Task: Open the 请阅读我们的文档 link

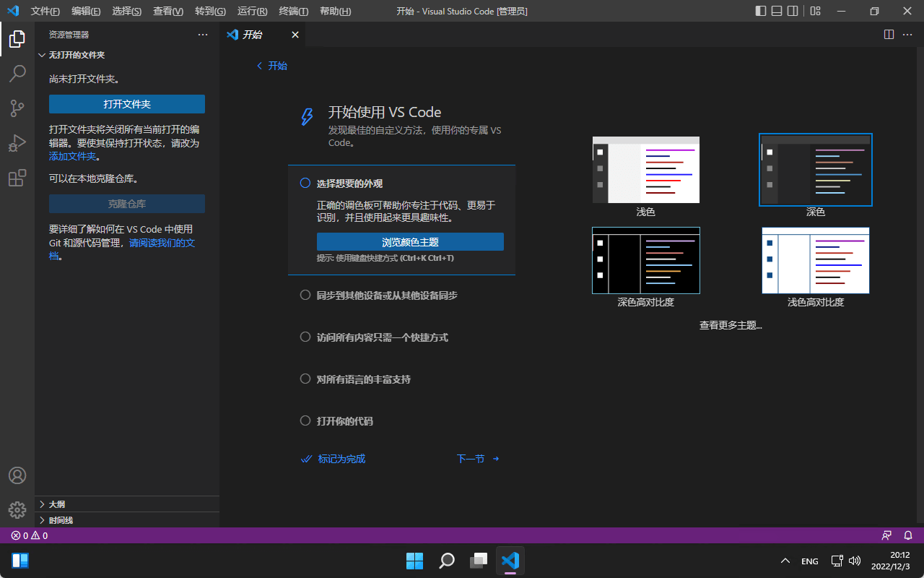Action: (162, 243)
